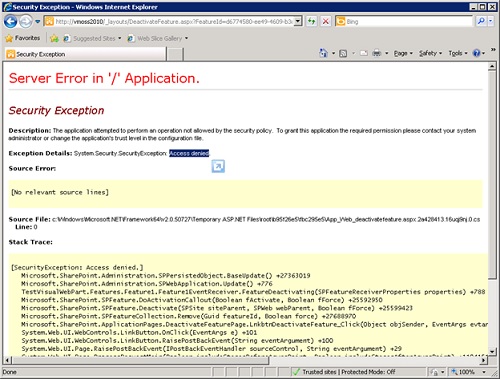The height and width of the screenshot is (379, 500).
Task: Click the magnifier search button
Action: [x=481, y=22]
